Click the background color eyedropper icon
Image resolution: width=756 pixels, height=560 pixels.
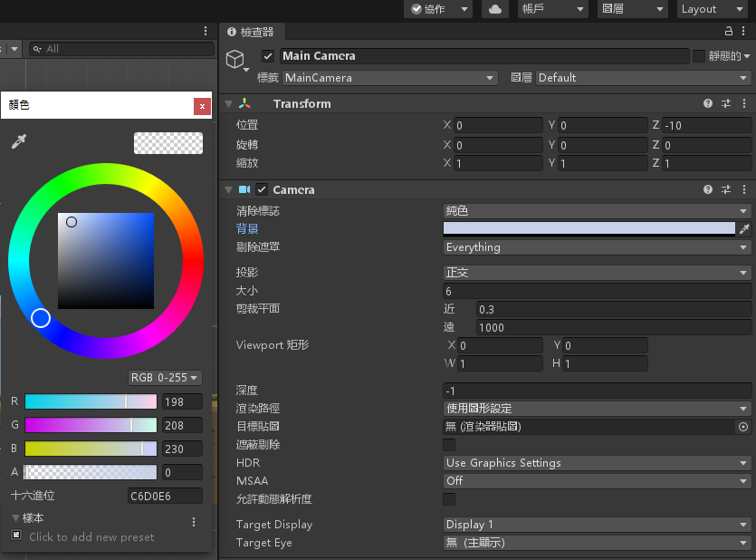click(744, 229)
